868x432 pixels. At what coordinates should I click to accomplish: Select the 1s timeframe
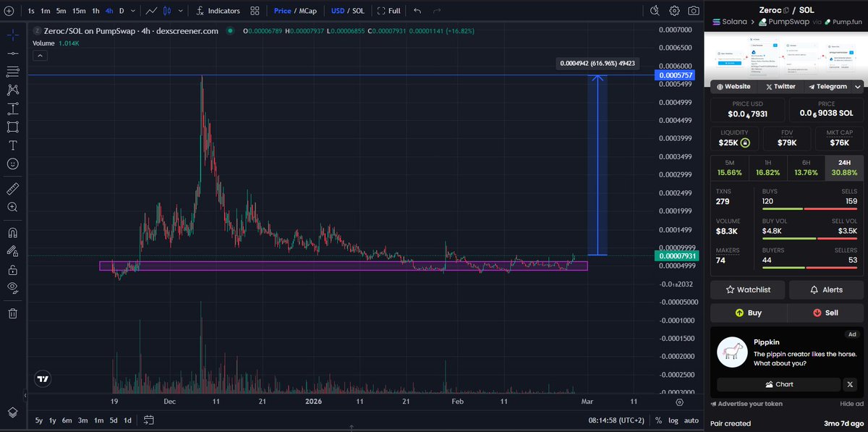click(31, 11)
